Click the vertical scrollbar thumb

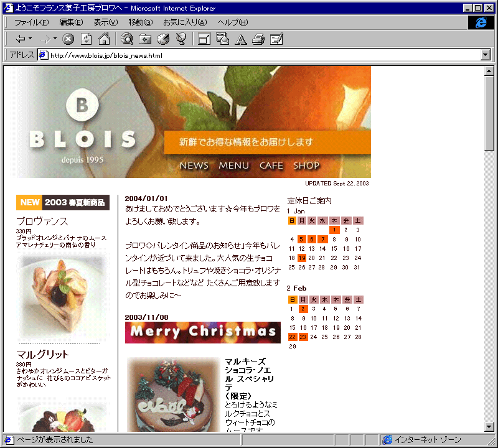click(x=489, y=113)
